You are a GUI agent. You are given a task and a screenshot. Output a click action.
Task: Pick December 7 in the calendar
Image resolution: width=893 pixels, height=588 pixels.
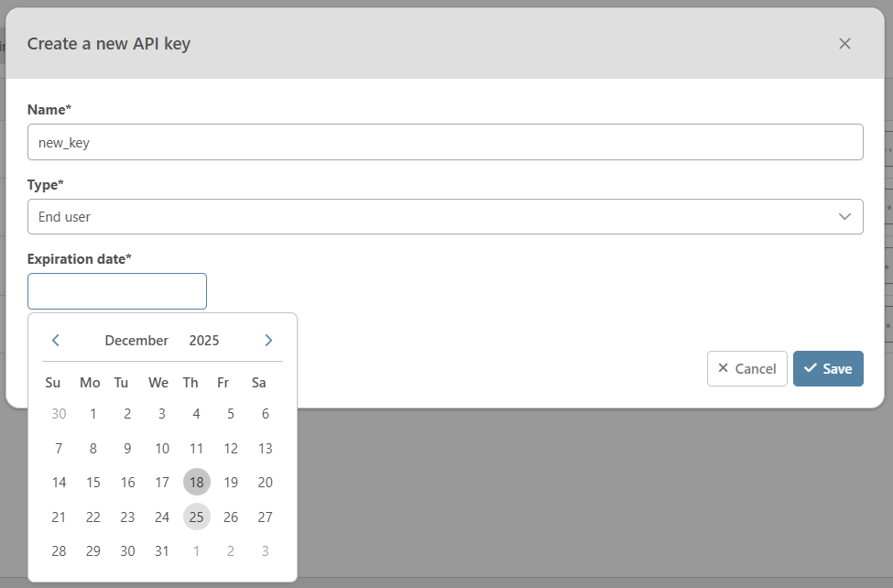pyautogui.click(x=59, y=449)
